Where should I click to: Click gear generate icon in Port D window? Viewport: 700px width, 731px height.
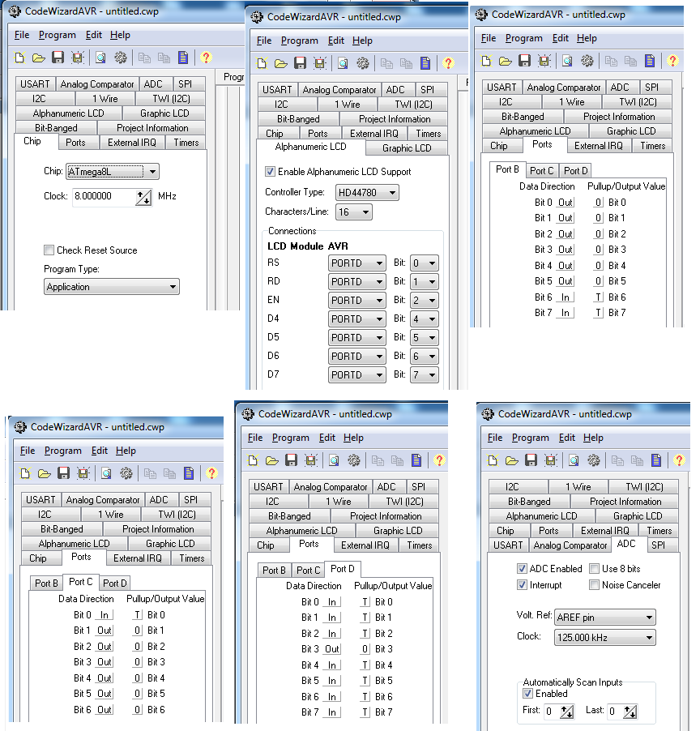pyautogui.click(x=354, y=460)
